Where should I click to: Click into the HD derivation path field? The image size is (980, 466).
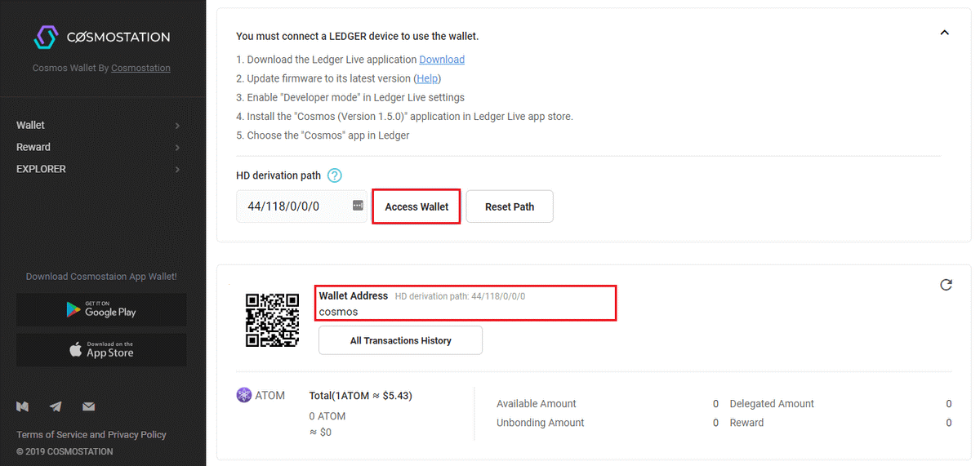[x=290, y=206]
